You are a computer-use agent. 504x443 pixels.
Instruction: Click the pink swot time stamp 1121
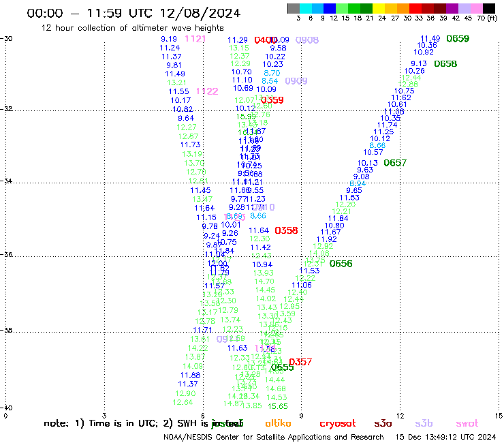195,39
